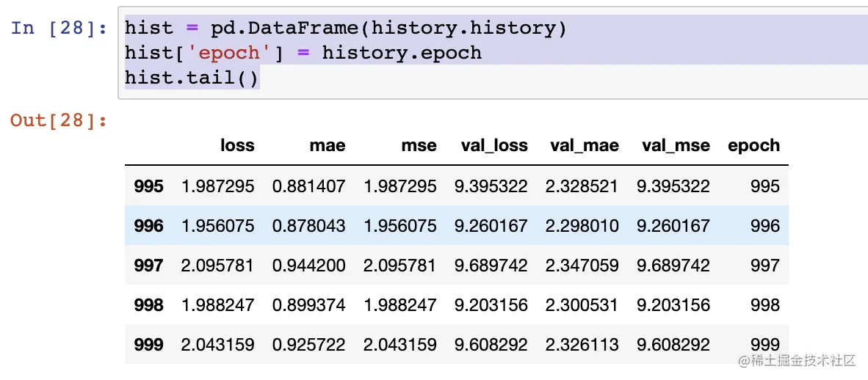Click val_mae value 2.298010

click(x=582, y=226)
